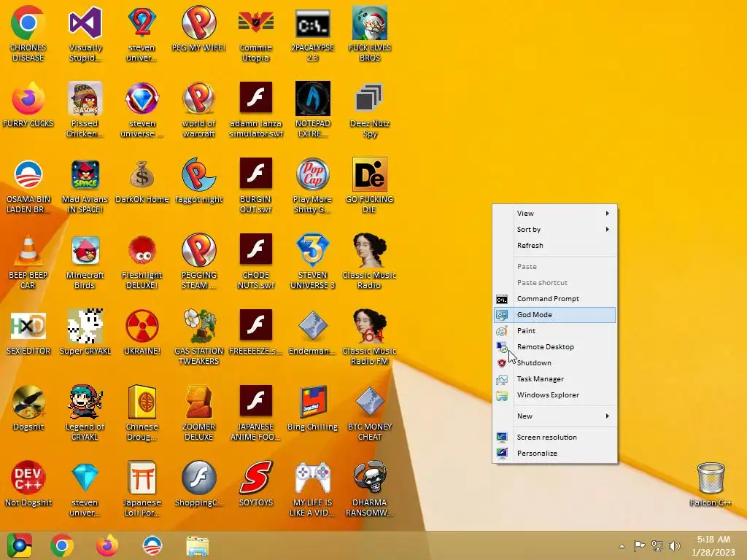Select the 2PACALYPSE 2.3 command prompt icon
This screenshot has width=747, height=560.
(312, 34)
